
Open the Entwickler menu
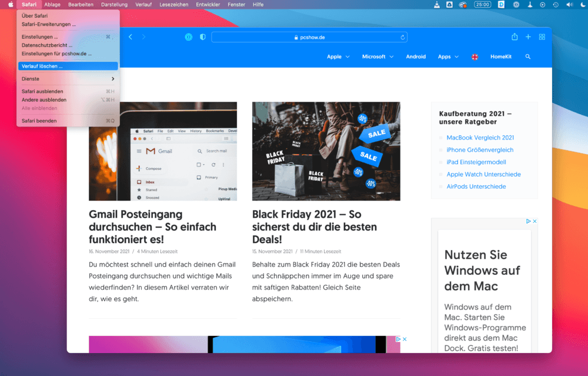[208, 5]
